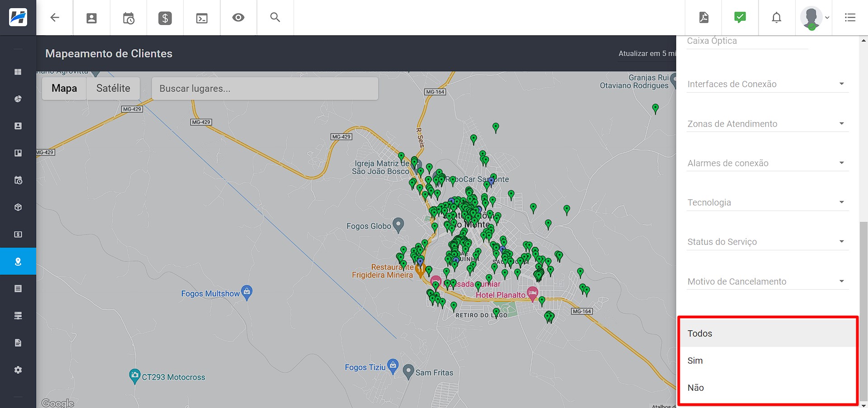Click the CT293 Motocross map marker
868x408 pixels.
[x=135, y=376]
